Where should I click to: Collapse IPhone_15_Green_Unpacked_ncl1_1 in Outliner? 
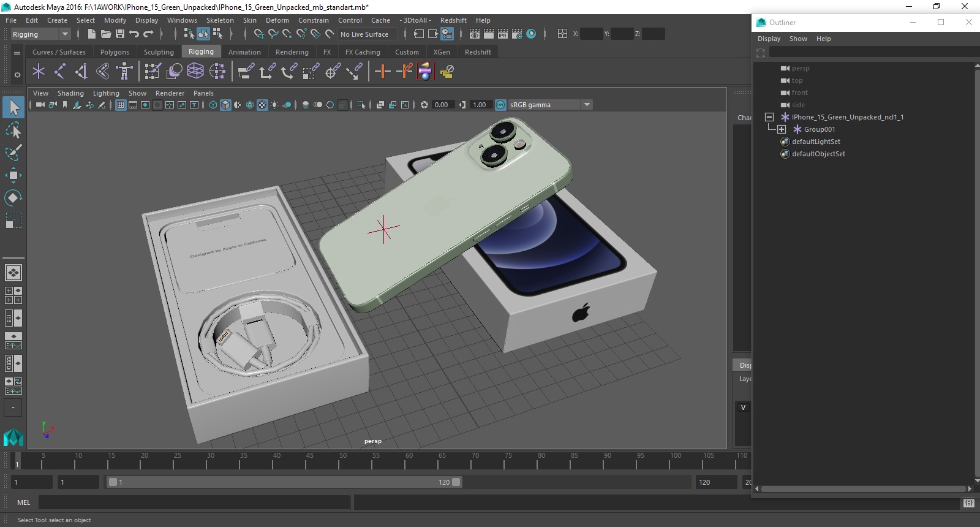(x=769, y=117)
